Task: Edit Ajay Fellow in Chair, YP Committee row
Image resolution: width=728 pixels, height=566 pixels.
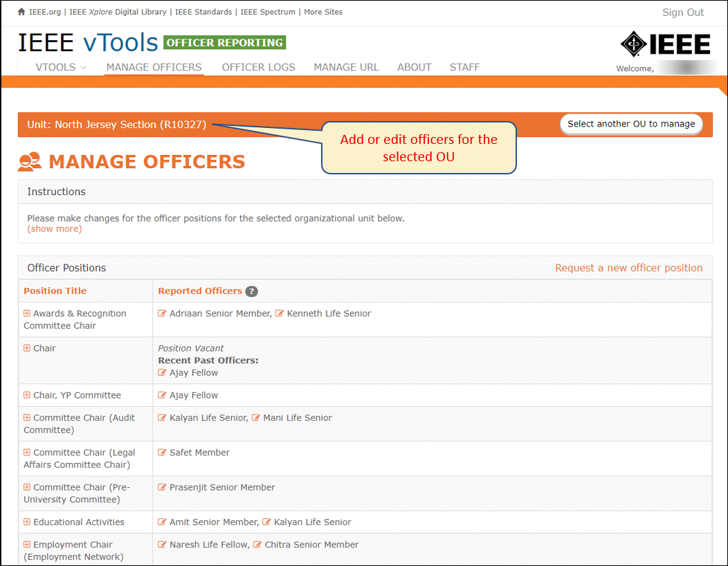Action: tap(161, 395)
